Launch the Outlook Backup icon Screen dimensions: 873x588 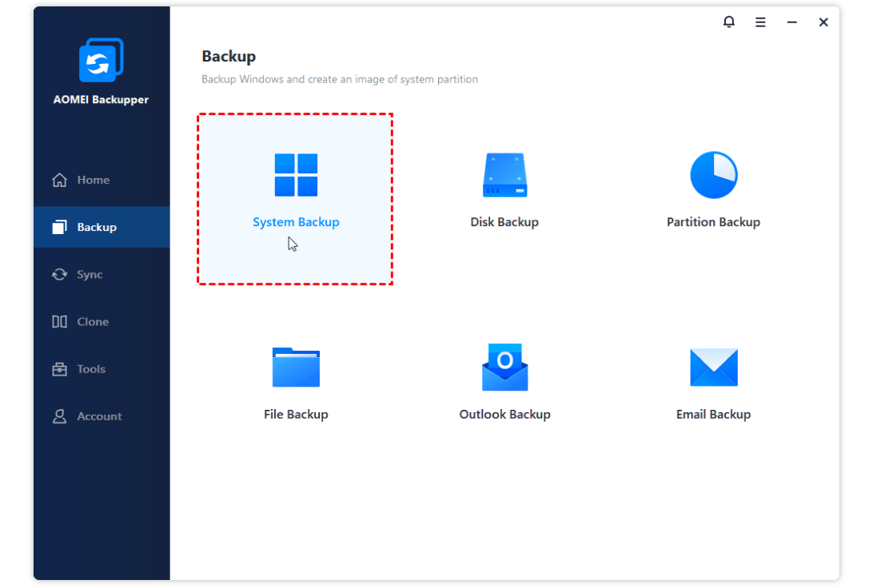coord(504,367)
